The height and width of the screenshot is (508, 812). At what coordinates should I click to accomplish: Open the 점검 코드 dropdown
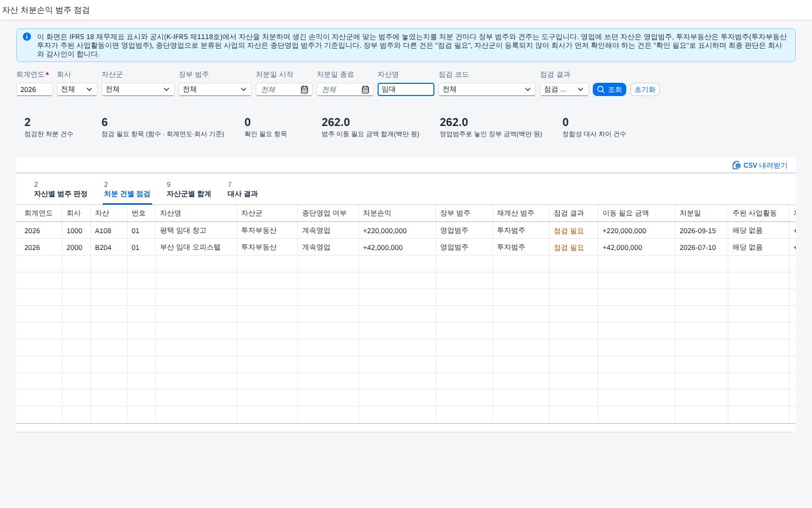pyautogui.click(x=487, y=89)
